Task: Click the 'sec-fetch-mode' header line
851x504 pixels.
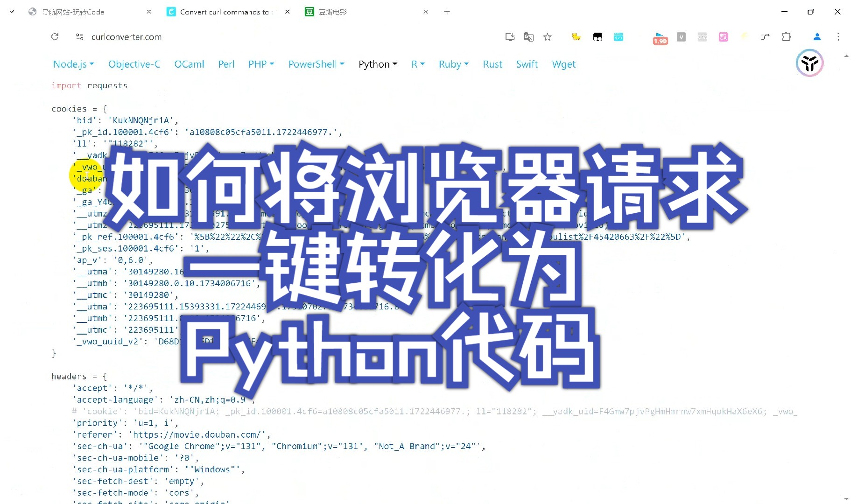Action: tap(135, 493)
